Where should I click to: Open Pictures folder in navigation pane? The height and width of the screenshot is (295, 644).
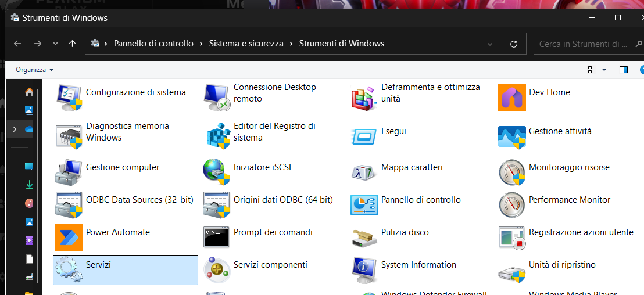29,222
